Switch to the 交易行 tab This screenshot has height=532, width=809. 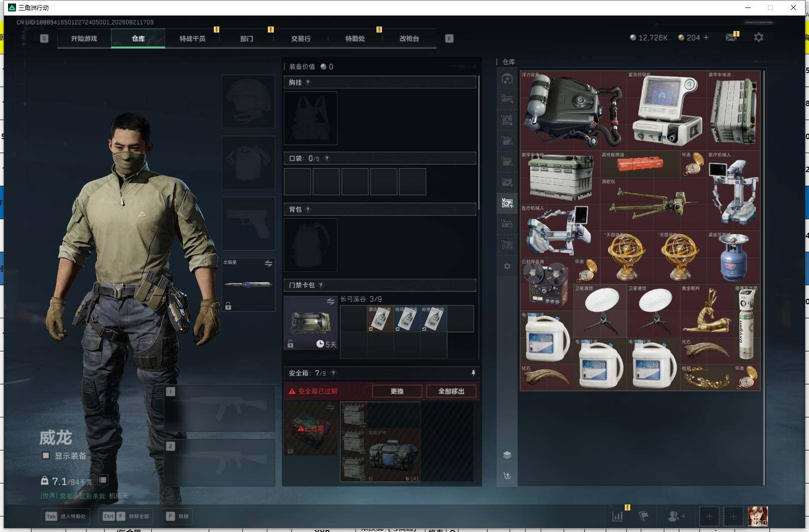coord(301,39)
